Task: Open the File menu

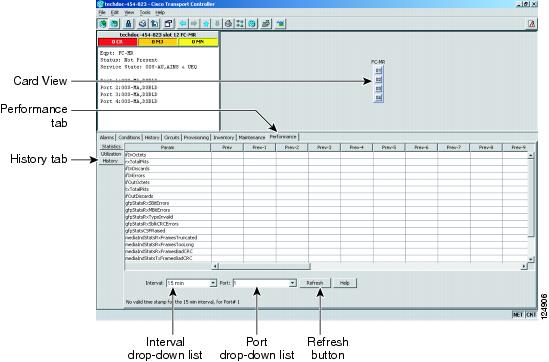Action: [102, 12]
